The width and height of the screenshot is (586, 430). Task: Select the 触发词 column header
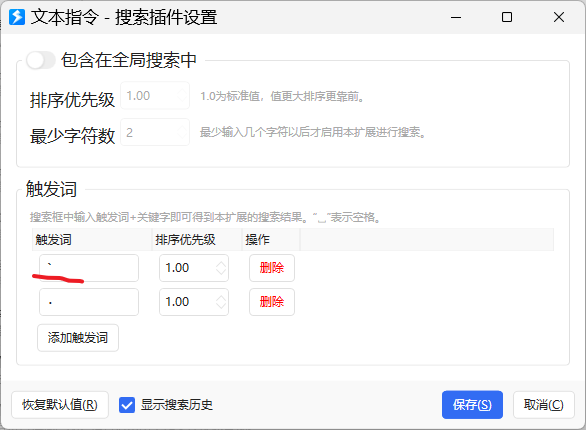coord(92,240)
